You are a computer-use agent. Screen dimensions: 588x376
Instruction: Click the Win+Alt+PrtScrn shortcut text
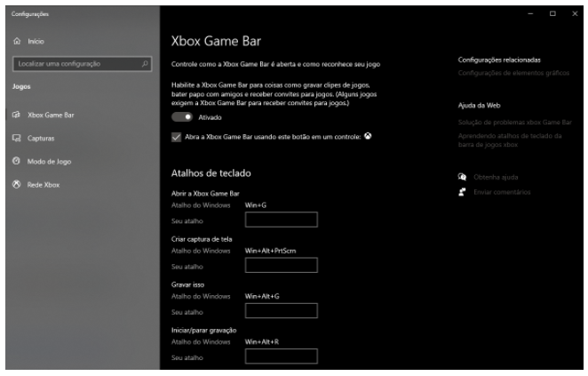pos(270,251)
